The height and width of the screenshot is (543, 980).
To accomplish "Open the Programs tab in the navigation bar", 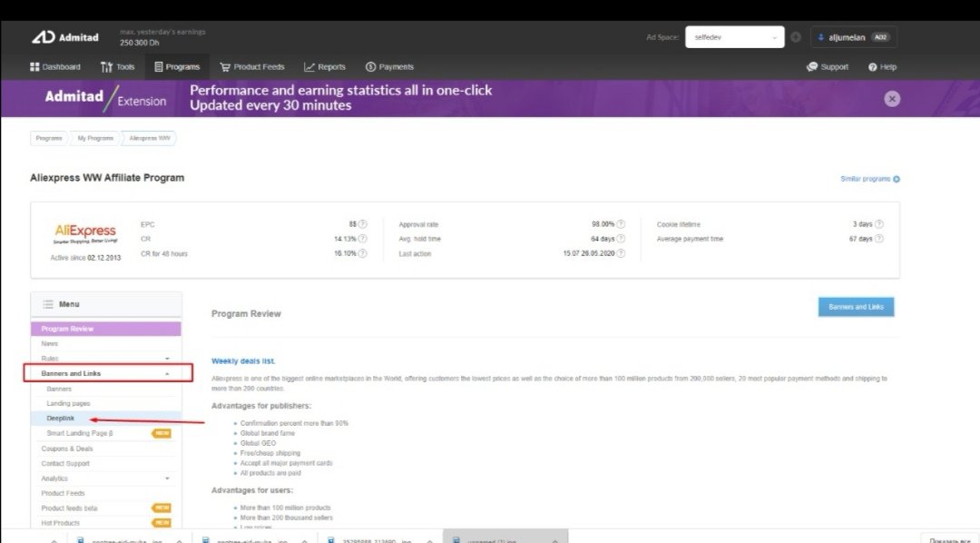I will coord(177,67).
